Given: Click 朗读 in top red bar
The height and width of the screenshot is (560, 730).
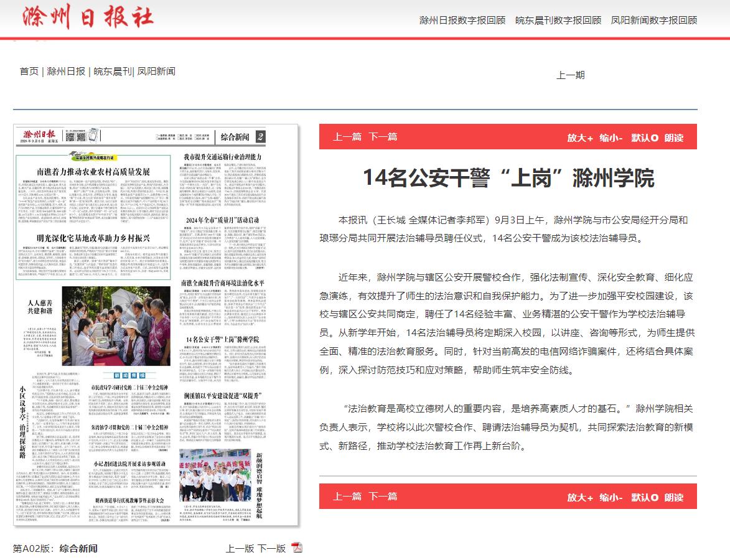Looking at the screenshot, I should coord(673,138).
